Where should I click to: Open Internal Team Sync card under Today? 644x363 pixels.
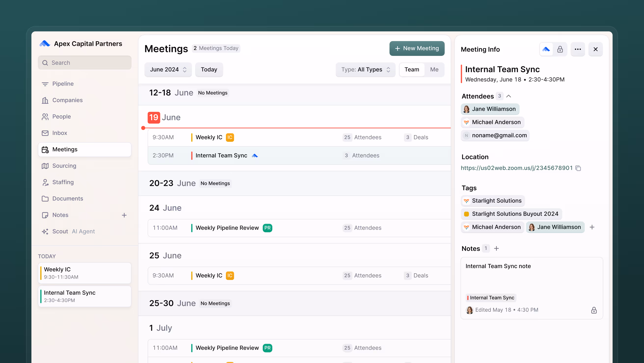(84, 296)
